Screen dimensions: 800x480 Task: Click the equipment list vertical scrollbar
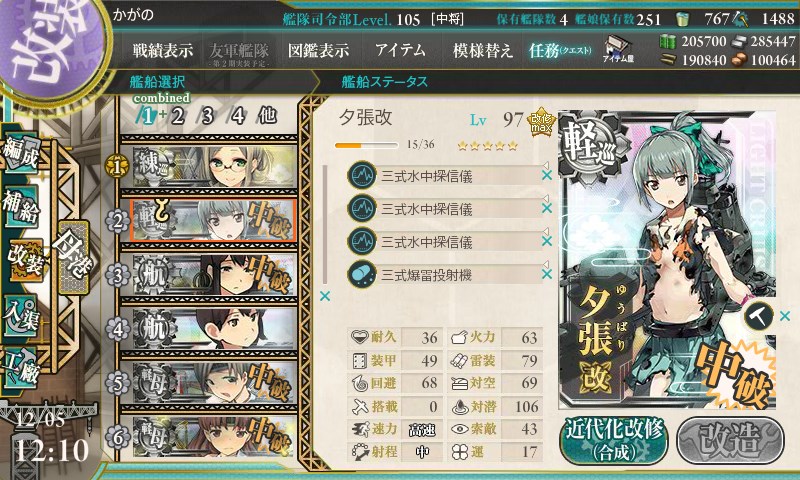click(325, 224)
